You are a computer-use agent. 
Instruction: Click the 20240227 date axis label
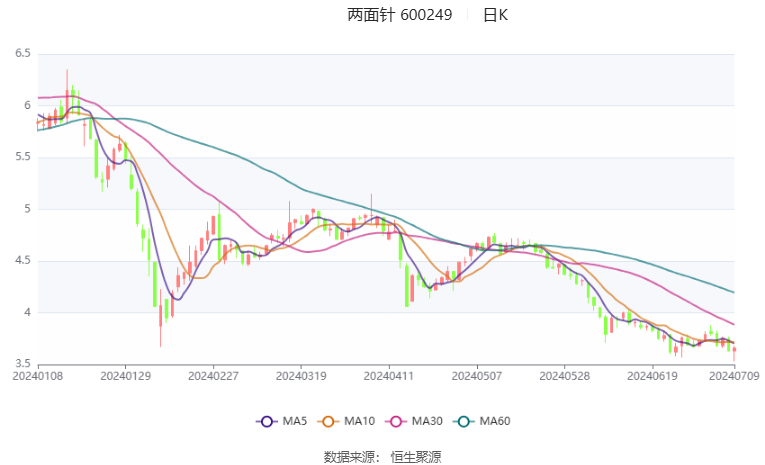coord(213,377)
